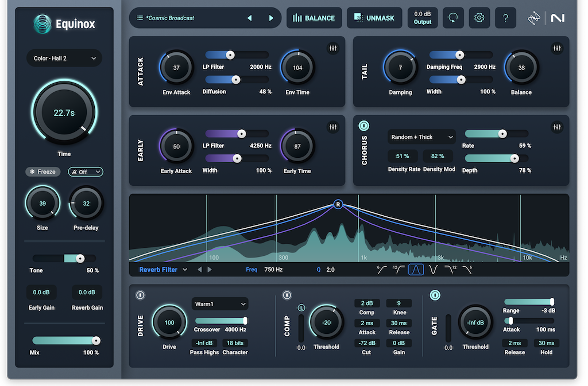Adjust the Chorus Rate slider
Viewport: 588px width, 386px height.
pos(497,134)
